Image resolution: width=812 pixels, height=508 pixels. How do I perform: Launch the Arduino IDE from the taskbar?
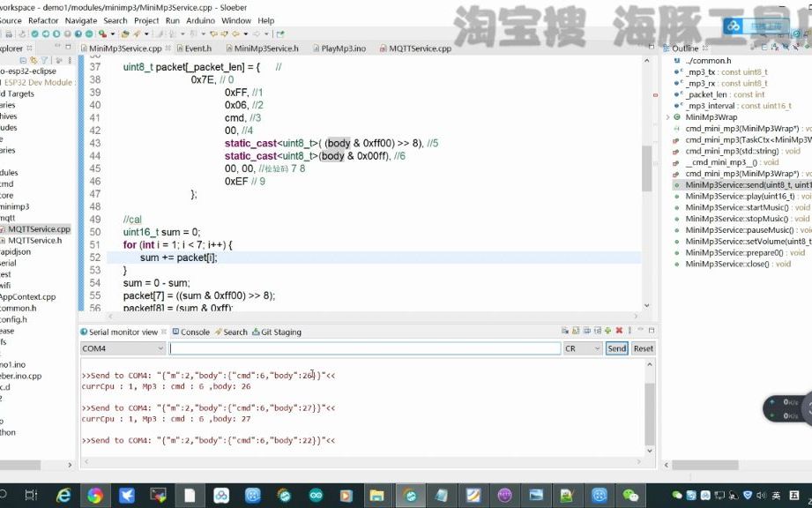[316, 497]
